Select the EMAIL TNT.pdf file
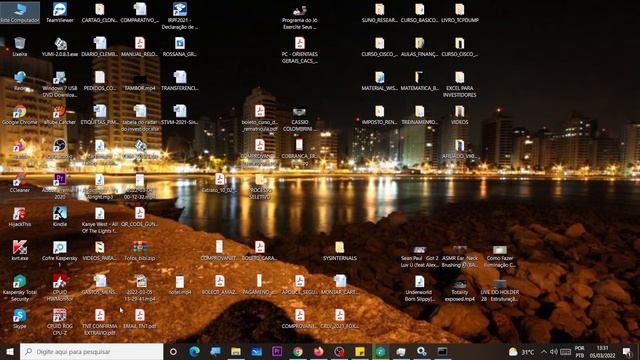This screenshot has height=360, width=640. point(140,319)
